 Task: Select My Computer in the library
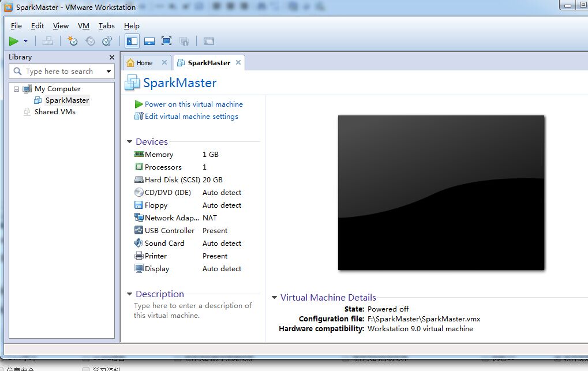click(x=57, y=88)
